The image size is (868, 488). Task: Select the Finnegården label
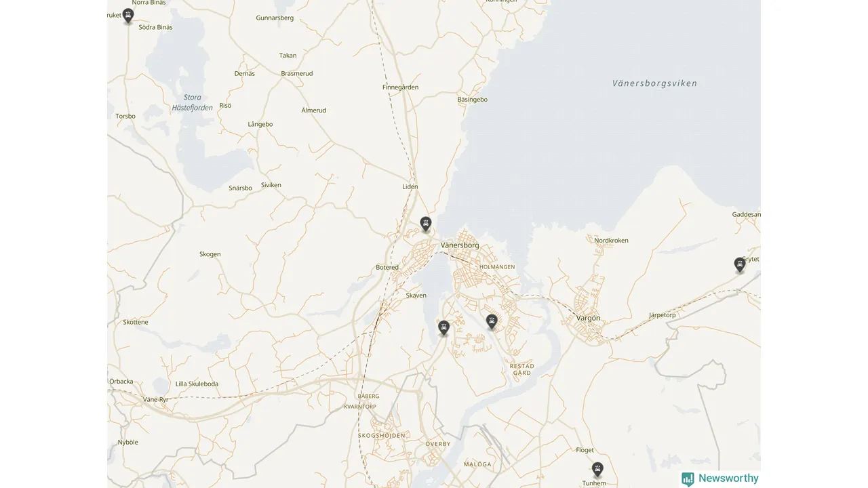pyautogui.click(x=400, y=87)
